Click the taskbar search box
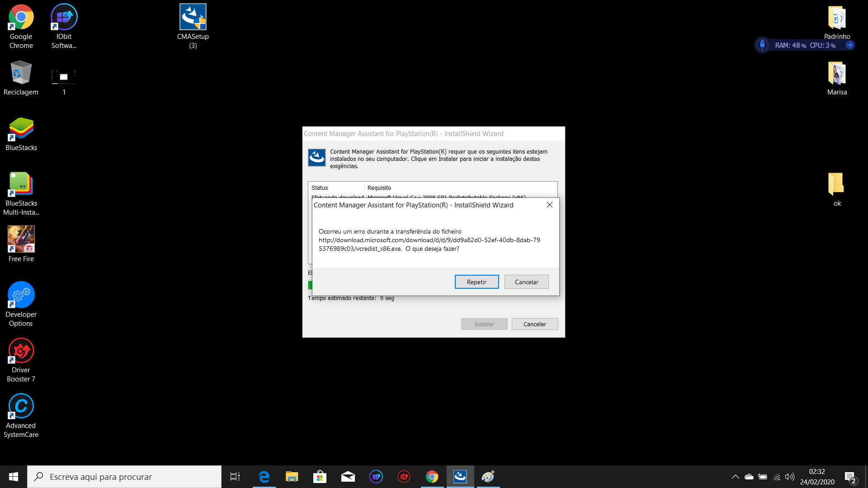The width and height of the screenshot is (868, 488). [124, 477]
